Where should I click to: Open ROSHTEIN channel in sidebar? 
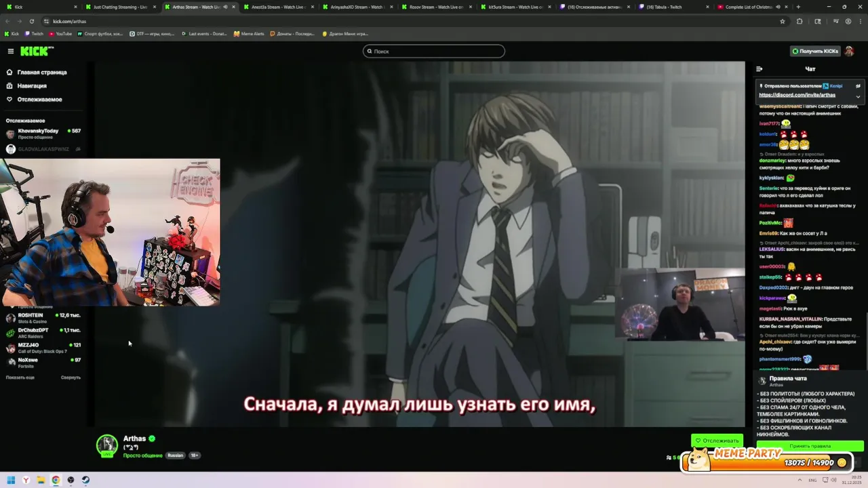43,318
